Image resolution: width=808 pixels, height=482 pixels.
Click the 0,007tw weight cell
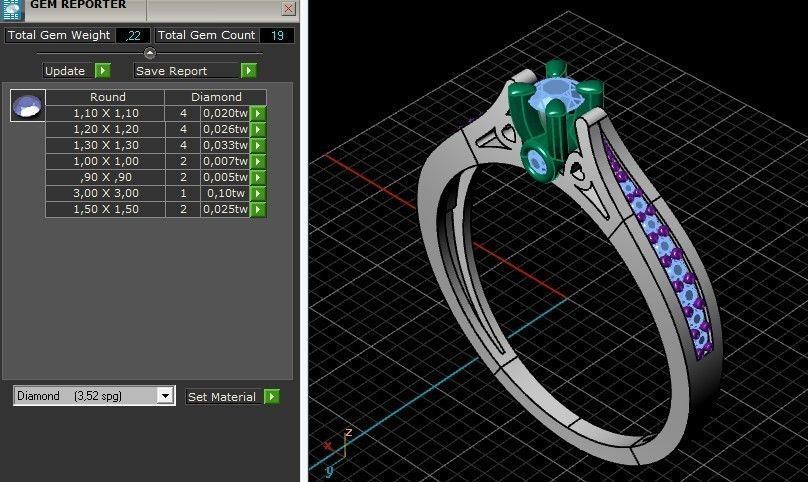point(225,161)
